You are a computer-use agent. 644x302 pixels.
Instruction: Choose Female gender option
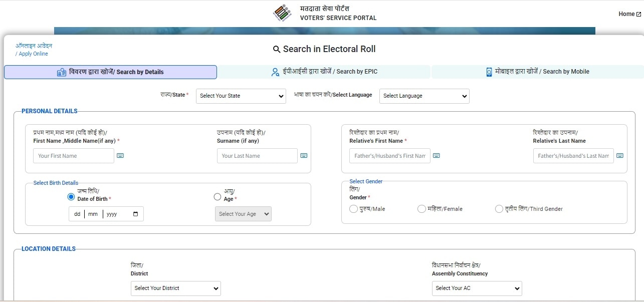(421, 209)
